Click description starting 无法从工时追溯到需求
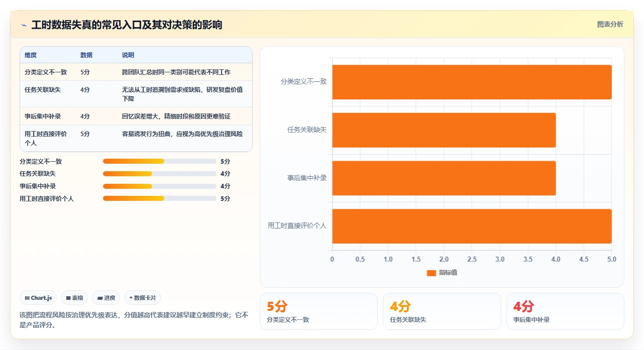The width and height of the screenshot is (644, 350). [x=182, y=94]
